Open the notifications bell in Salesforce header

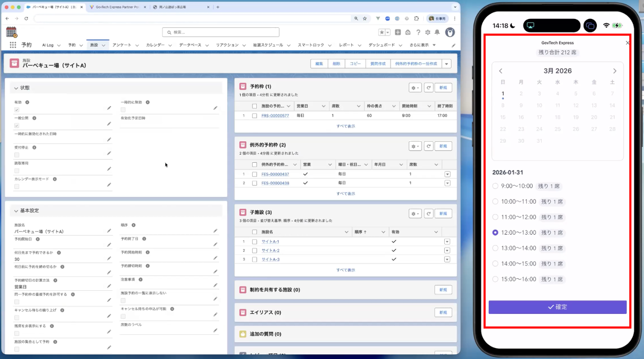point(437,33)
